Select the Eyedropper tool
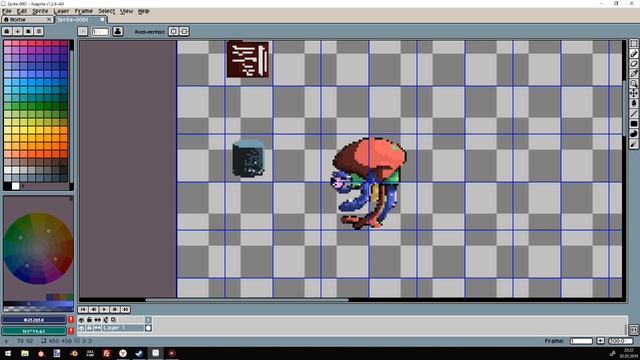 [633, 73]
